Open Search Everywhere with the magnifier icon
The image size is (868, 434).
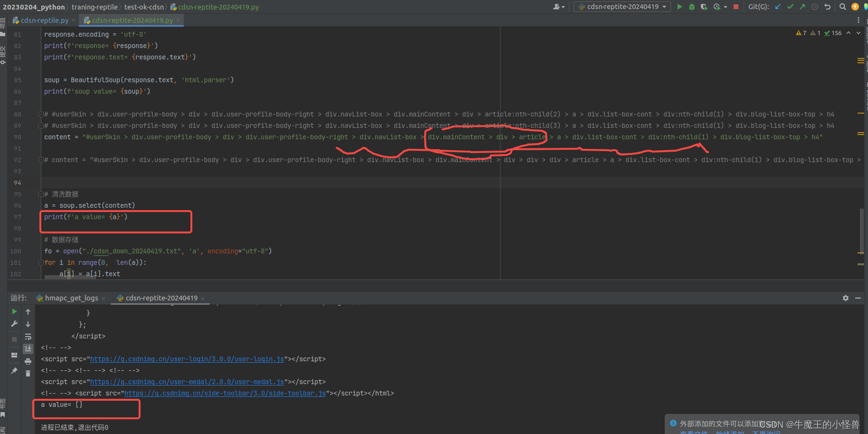coord(843,7)
